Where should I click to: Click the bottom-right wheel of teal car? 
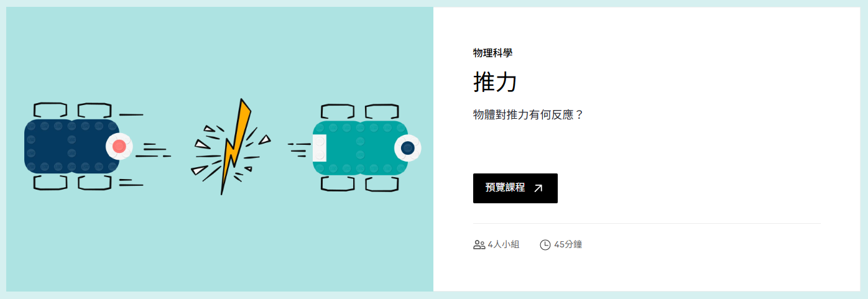point(381,184)
